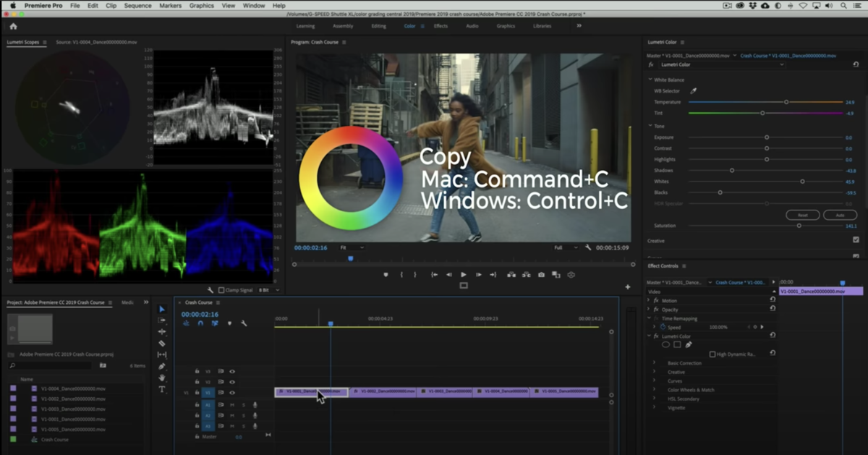Click Mark Out bracket icon

click(414, 275)
